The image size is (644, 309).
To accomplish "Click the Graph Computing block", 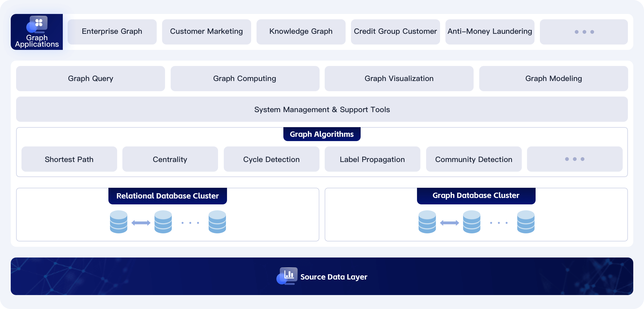I will click(x=245, y=79).
